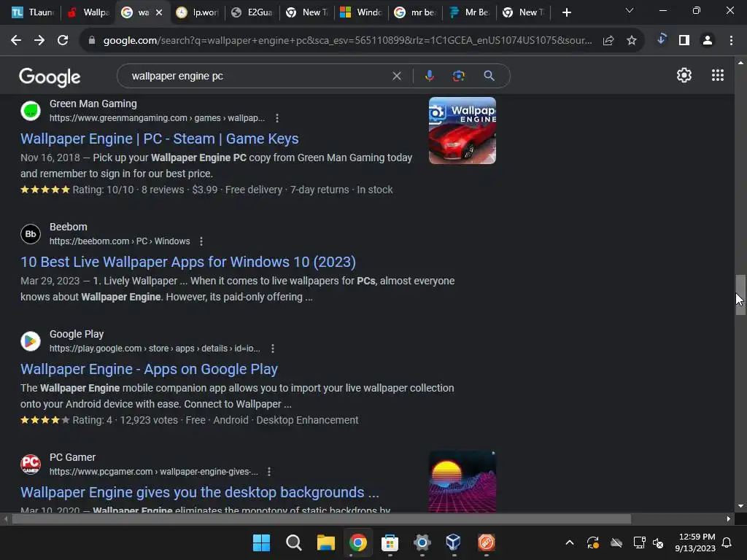Click the scroll down arrow
The height and width of the screenshot is (560, 747).
point(740,506)
